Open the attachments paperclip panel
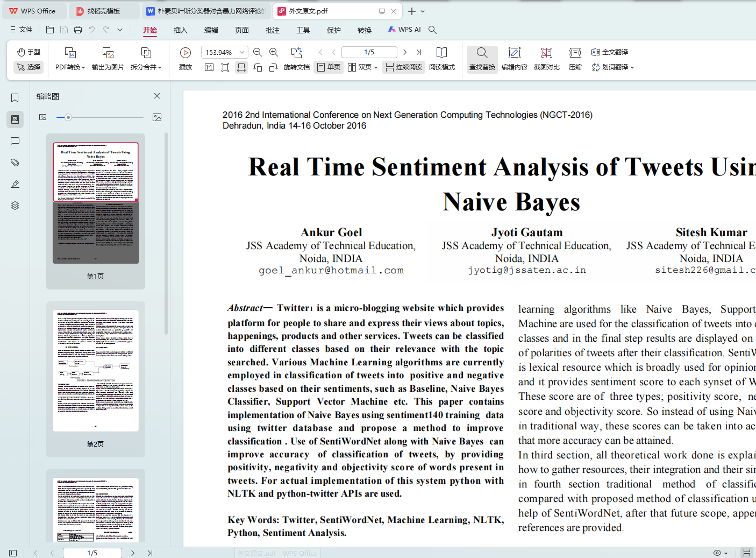Viewport: 756px width, 558px height. click(15, 163)
